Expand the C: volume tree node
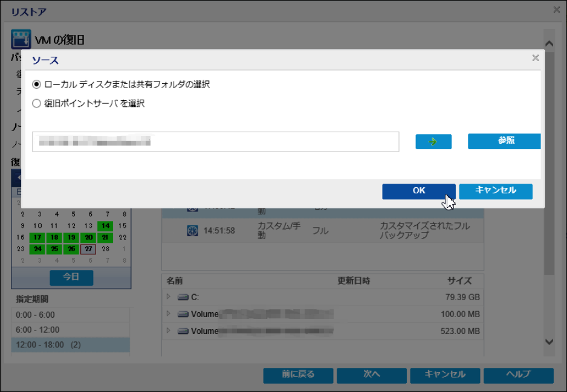 [169, 297]
